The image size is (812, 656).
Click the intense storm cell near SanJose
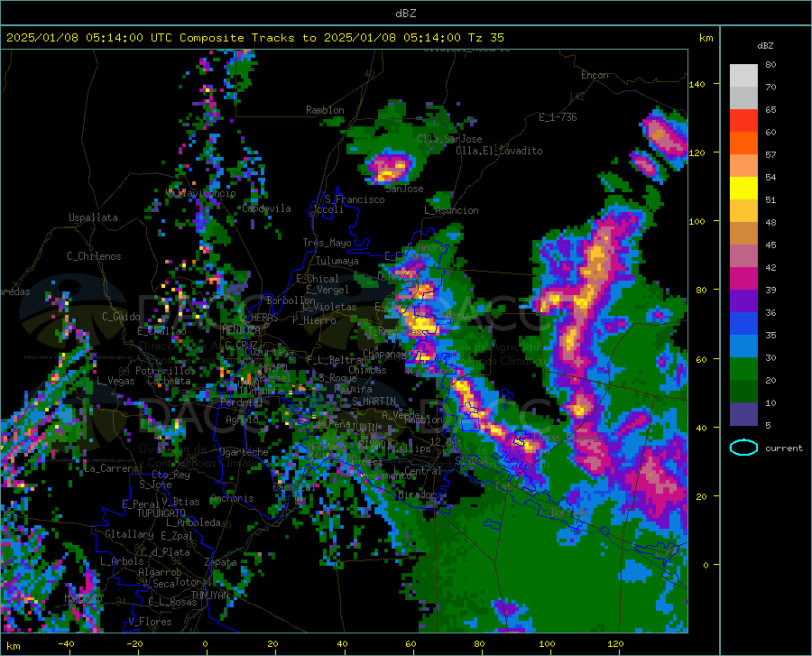pyautogui.click(x=390, y=167)
